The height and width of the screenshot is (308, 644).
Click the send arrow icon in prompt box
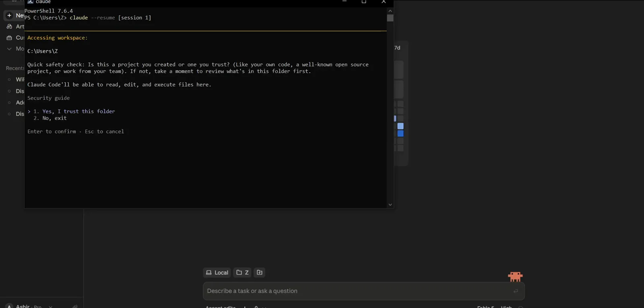pyautogui.click(x=516, y=291)
